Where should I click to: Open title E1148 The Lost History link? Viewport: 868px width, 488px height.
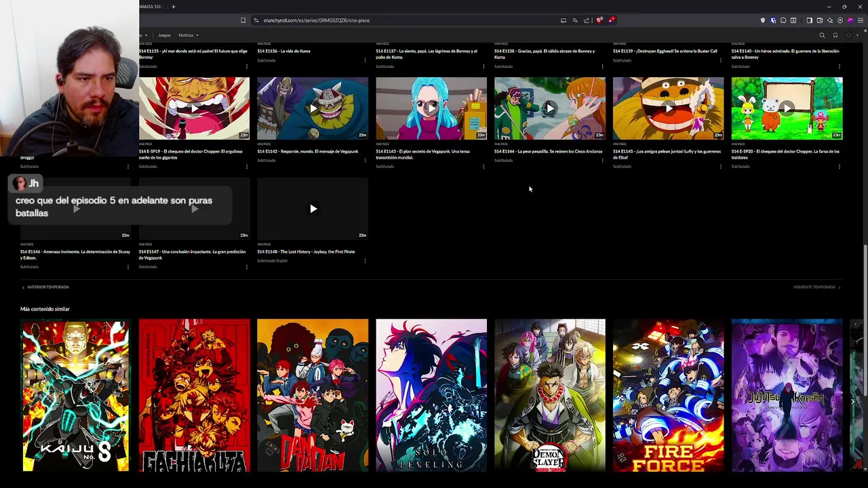[x=306, y=251]
